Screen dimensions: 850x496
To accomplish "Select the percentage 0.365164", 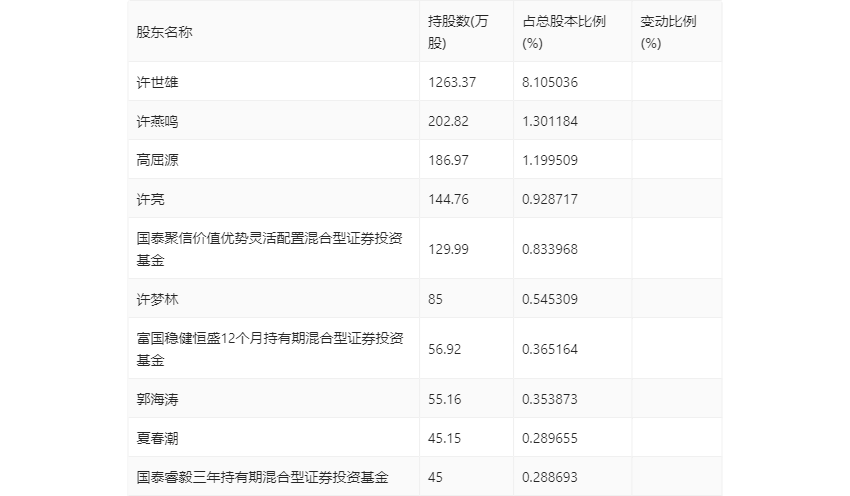I will pos(550,349).
